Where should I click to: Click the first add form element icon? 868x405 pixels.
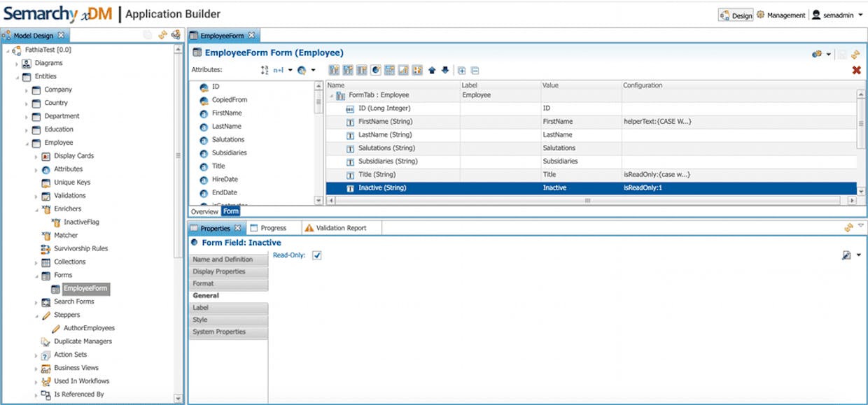point(334,70)
